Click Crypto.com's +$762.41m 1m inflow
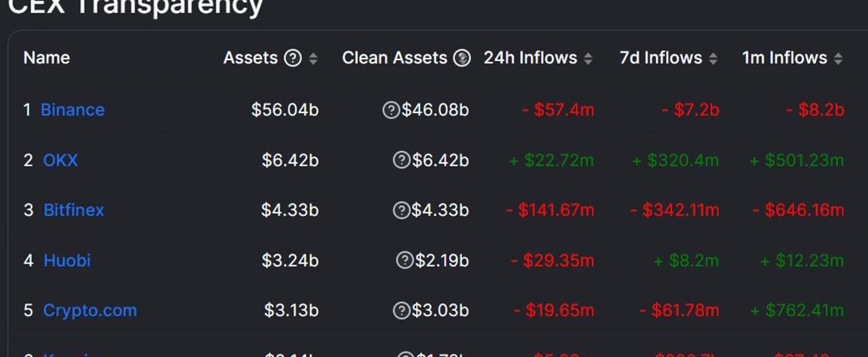The image size is (868, 357). coord(797,310)
